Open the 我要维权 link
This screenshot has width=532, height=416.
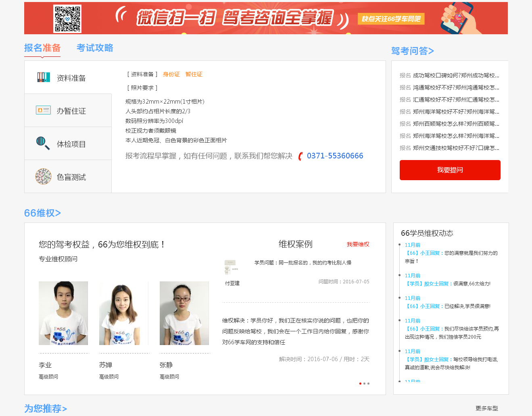click(x=358, y=244)
